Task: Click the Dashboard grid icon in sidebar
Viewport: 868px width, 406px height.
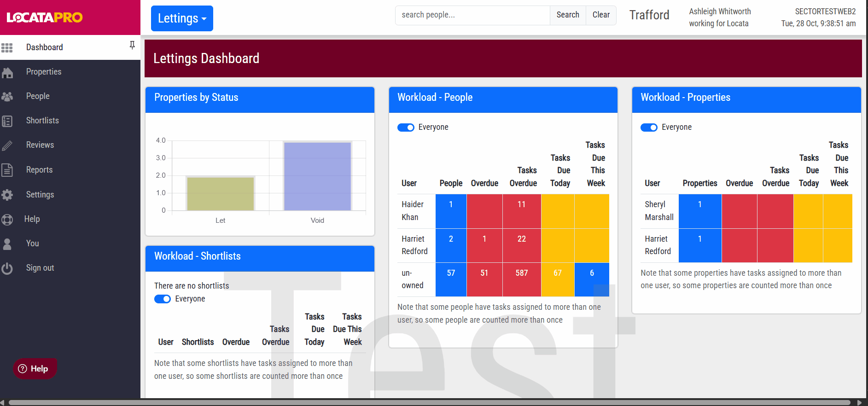Action: point(7,47)
